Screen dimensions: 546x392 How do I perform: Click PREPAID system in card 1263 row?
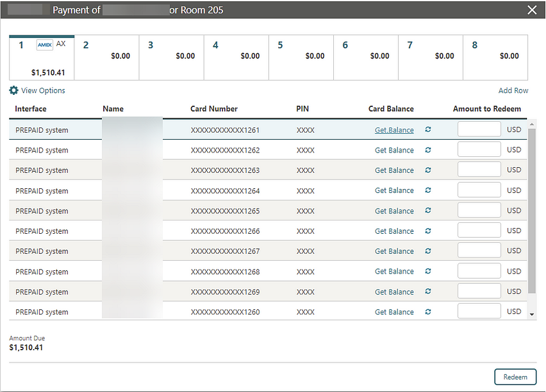coord(42,170)
